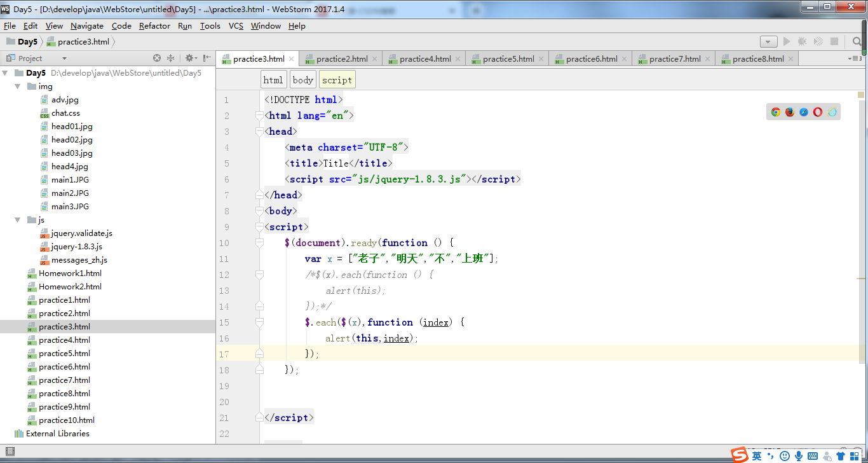868x463 pixels.
Task: Collapse the Day5 project root folder
Action: [5, 73]
